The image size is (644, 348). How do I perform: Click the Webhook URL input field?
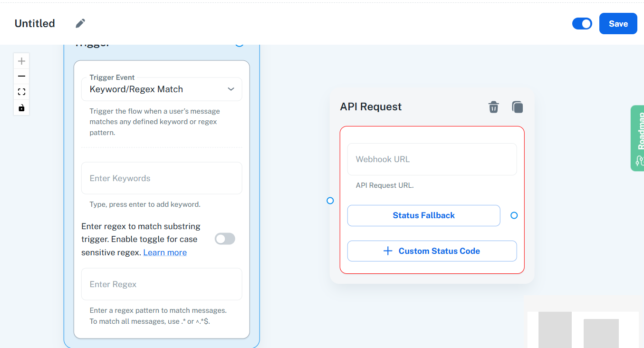[432, 159]
